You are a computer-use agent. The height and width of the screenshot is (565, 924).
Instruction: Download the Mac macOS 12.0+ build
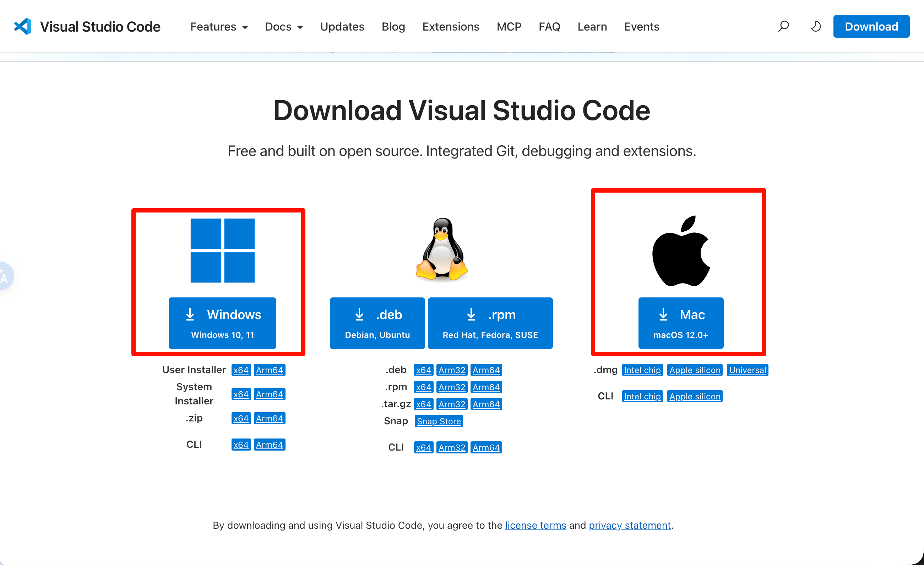(681, 323)
